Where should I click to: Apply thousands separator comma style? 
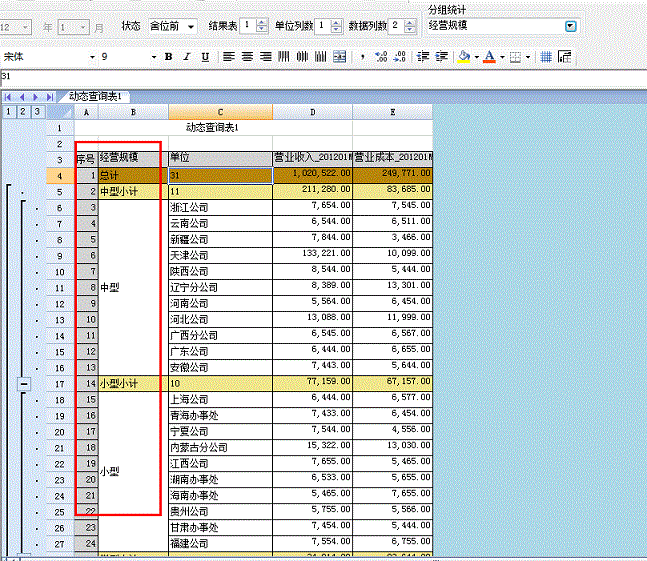point(362,57)
